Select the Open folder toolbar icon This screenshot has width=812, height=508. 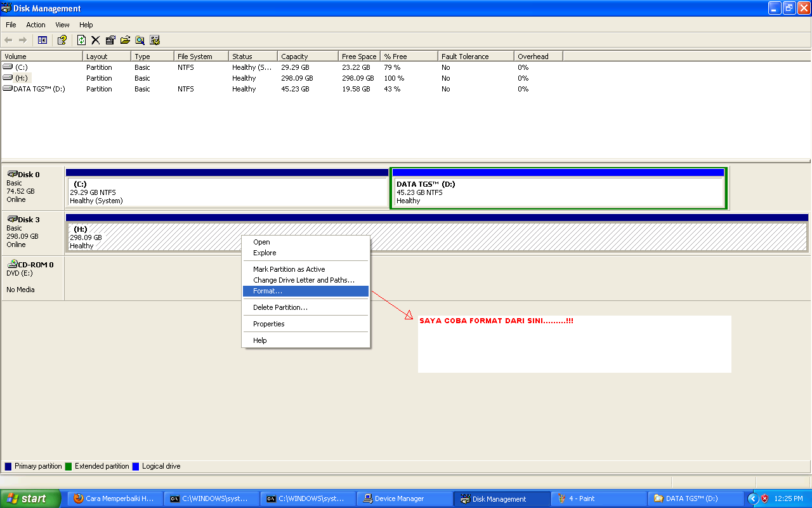click(124, 39)
